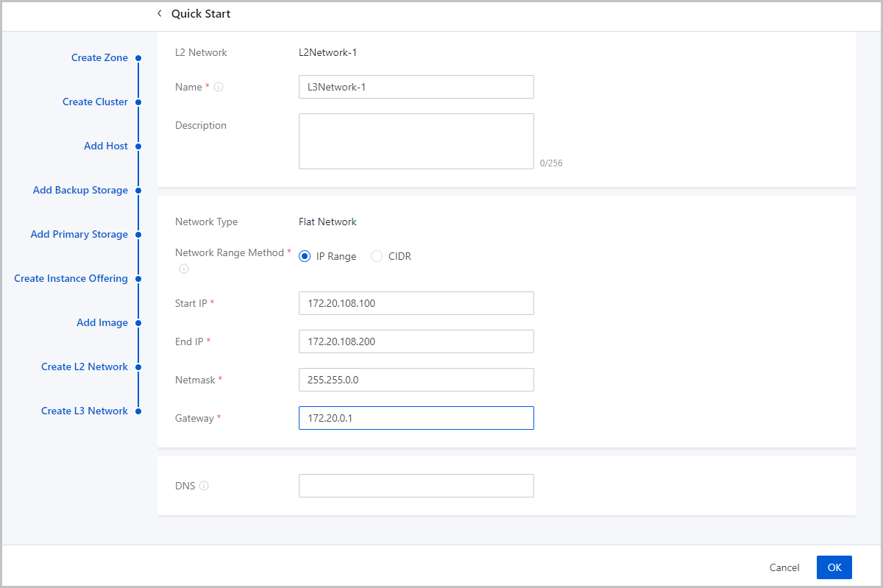The width and height of the screenshot is (883, 588).
Task: Click the Gateway input field
Action: [416, 418]
